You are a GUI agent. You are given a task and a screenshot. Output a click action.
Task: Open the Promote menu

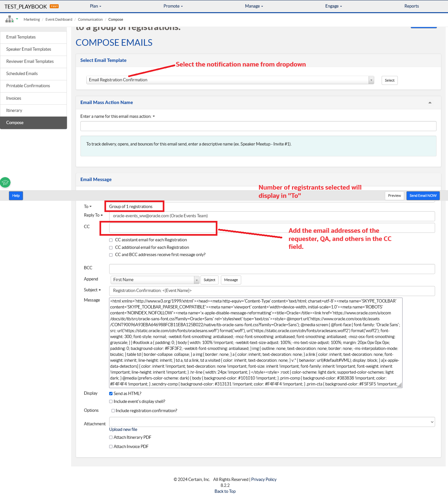pyautogui.click(x=173, y=6)
